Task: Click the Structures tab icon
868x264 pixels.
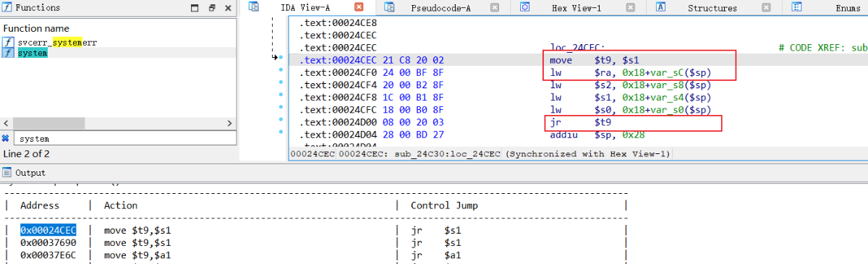Action: pyautogui.click(x=661, y=7)
